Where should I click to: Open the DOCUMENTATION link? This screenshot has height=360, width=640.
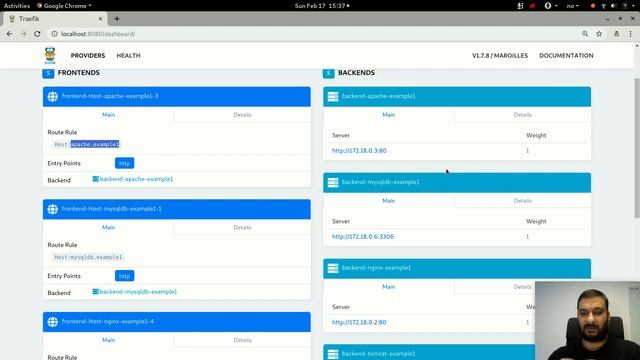pos(566,56)
